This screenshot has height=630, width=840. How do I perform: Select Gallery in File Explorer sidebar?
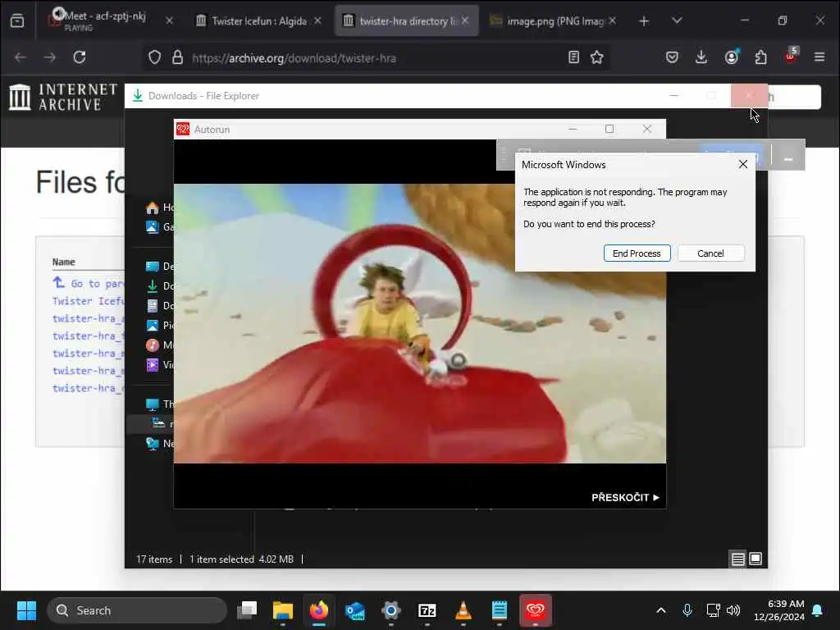tap(160, 227)
